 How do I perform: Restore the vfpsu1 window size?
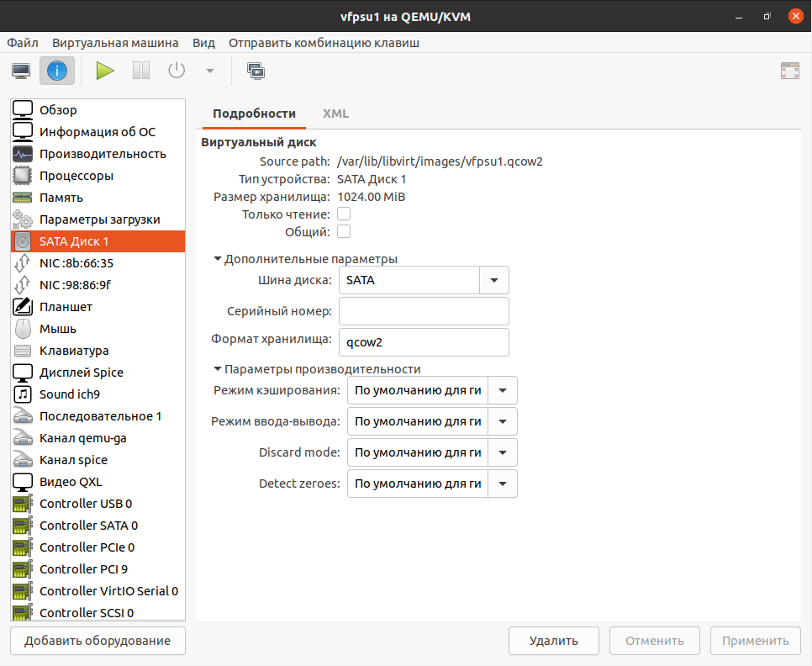(x=767, y=17)
